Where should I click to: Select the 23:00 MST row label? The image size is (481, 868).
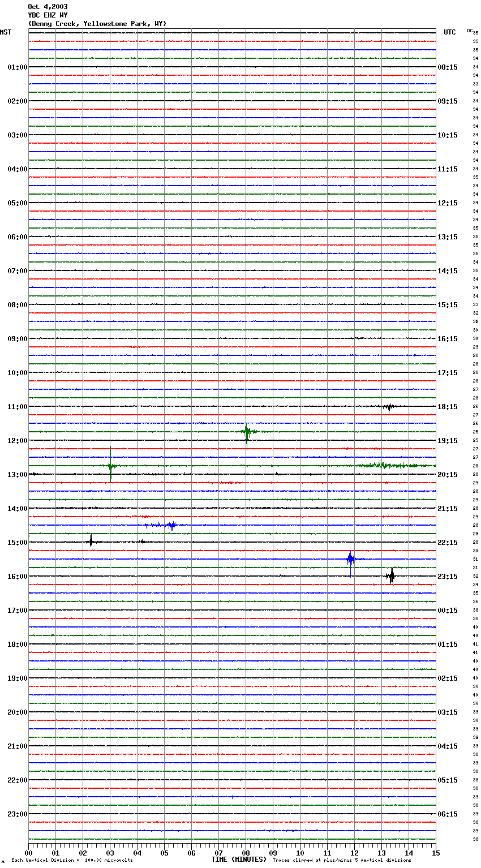tap(18, 814)
